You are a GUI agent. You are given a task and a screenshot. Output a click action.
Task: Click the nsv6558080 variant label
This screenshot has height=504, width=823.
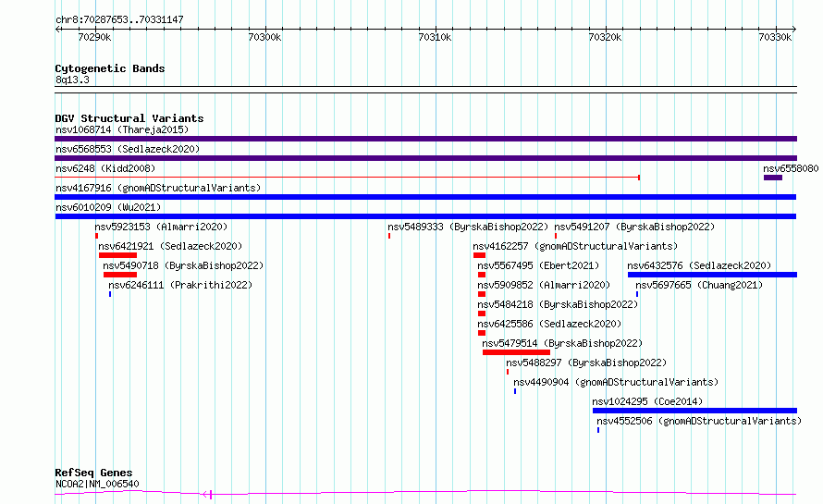pyautogui.click(x=791, y=168)
